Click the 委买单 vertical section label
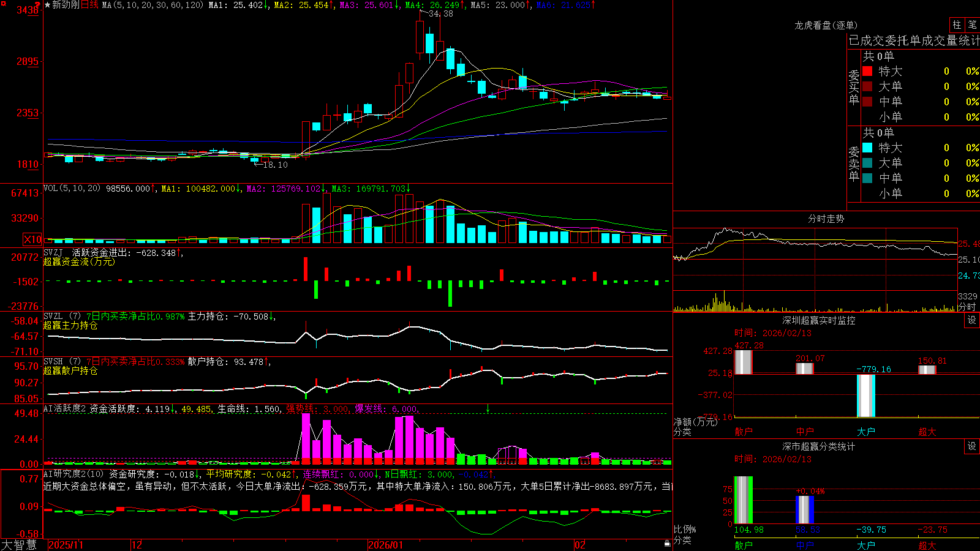Screen dimensions: 980x551 point(854,88)
